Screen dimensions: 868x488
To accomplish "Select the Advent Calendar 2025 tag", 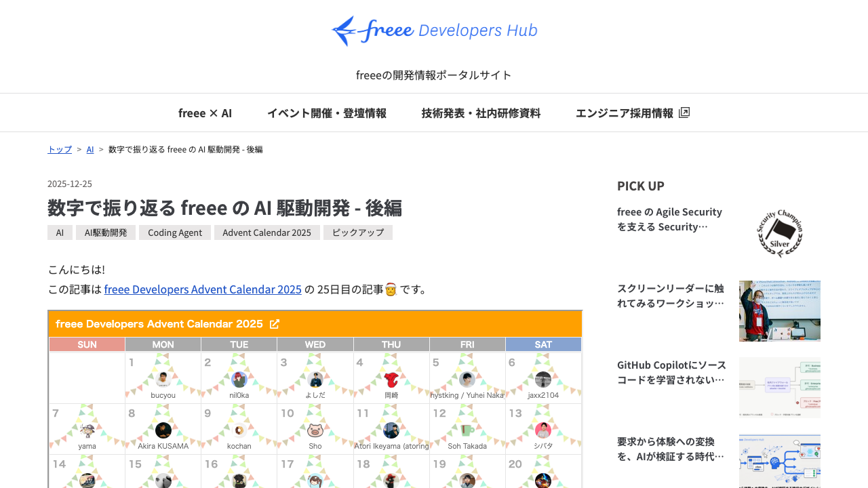I will [267, 232].
